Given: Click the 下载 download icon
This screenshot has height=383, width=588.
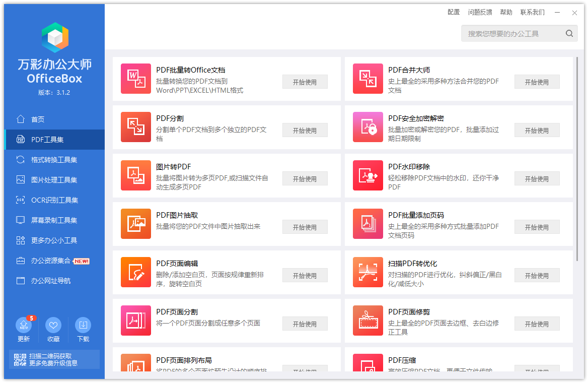Looking at the screenshot, I should click(x=83, y=325).
